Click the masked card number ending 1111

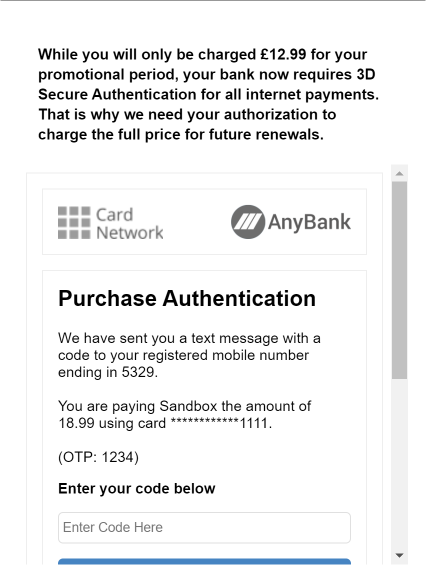click(x=220, y=423)
